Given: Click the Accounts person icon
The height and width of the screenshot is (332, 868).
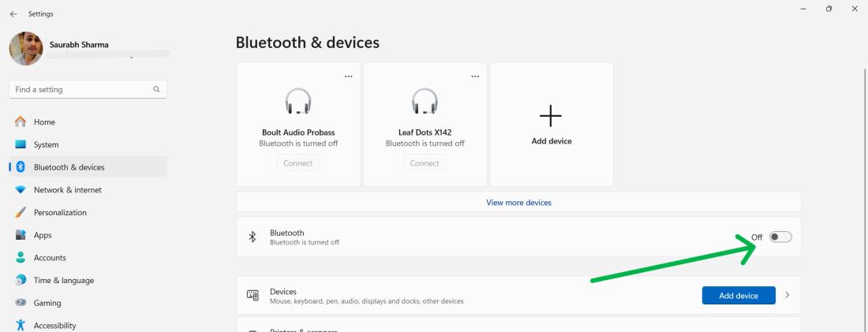Looking at the screenshot, I should (x=21, y=258).
